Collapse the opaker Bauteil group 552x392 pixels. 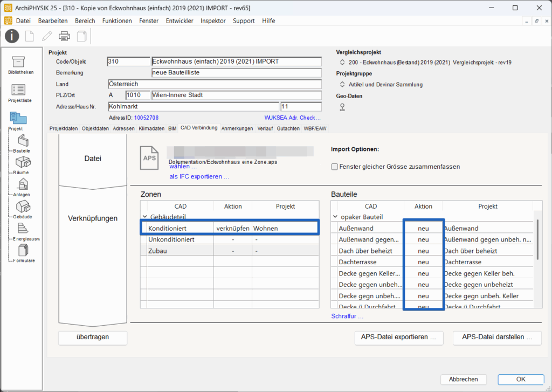coord(335,217)
